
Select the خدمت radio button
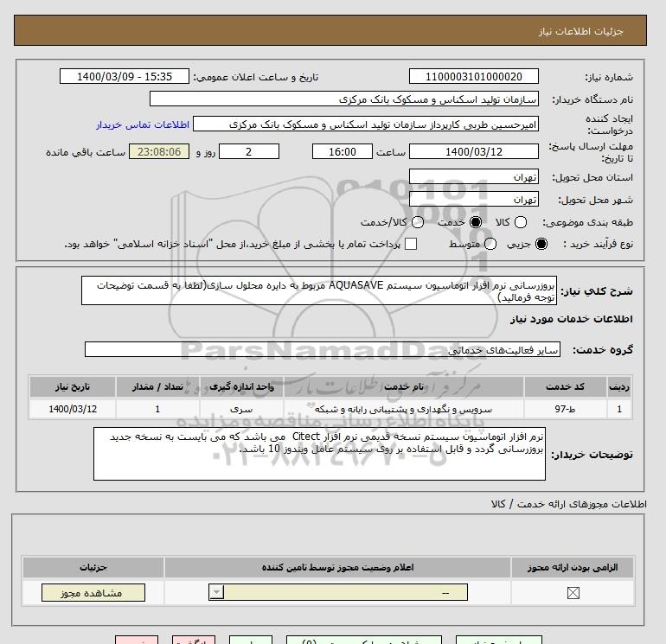(x=476, y=222)
